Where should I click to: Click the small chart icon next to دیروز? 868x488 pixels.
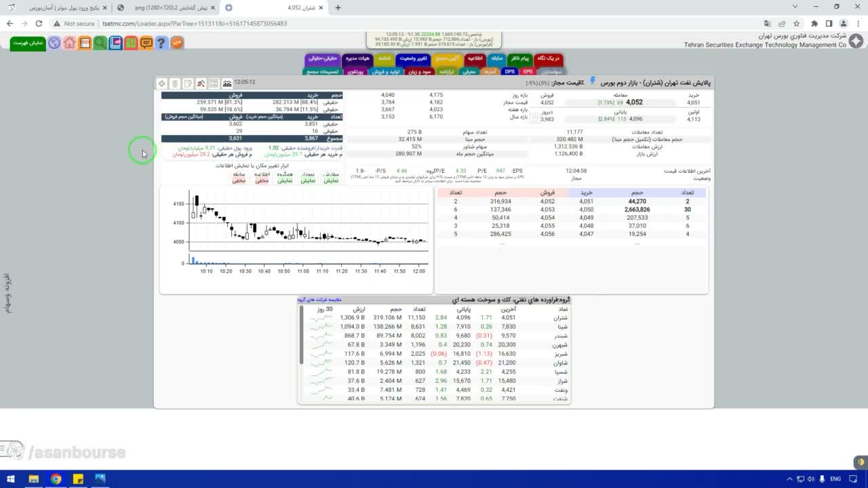[x=534, y=118]
